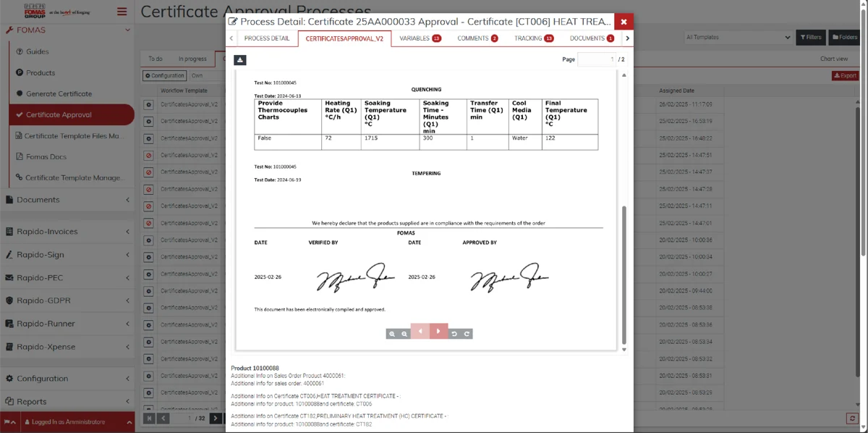Screen dimensions: 868x433
Task: Open the Variables tab
Action: (x=420, y=38)
